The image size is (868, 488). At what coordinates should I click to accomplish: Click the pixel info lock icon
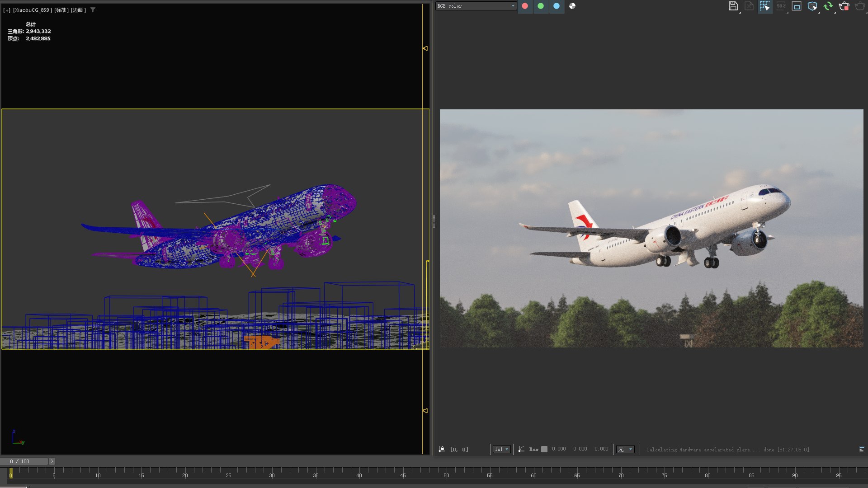click(x=442, y=449)
